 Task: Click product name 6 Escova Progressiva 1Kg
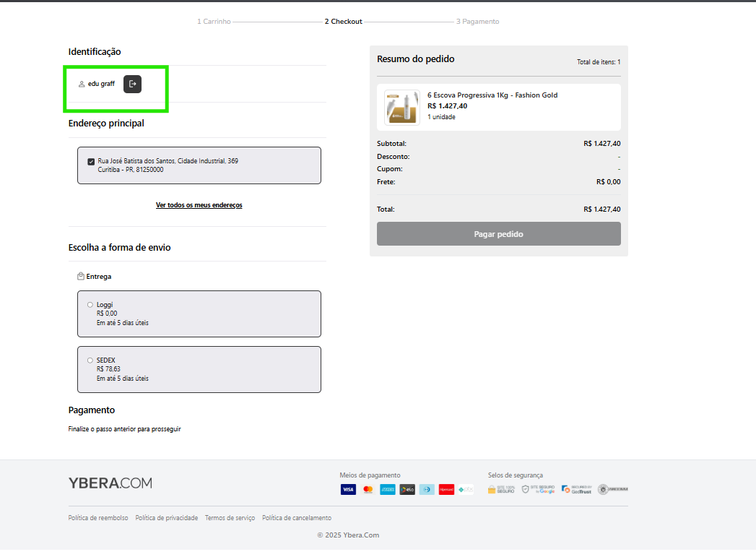tap(492, 95)
